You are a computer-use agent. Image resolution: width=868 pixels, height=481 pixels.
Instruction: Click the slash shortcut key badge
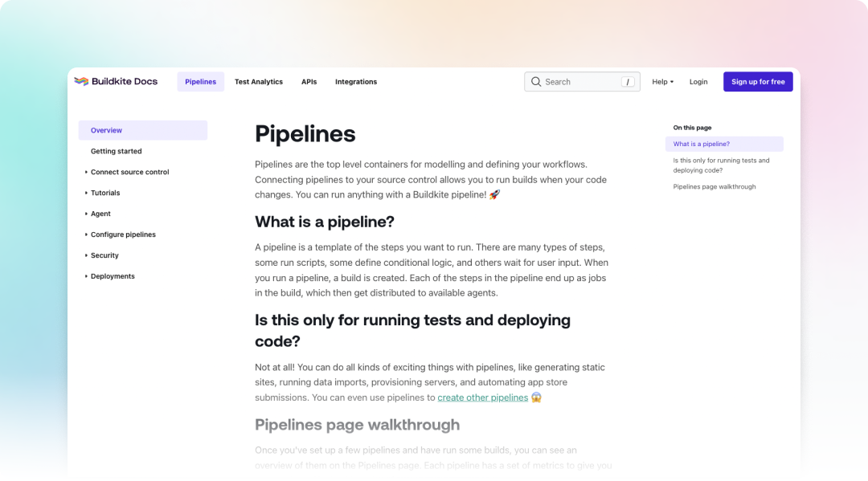[x=628, y=82]
